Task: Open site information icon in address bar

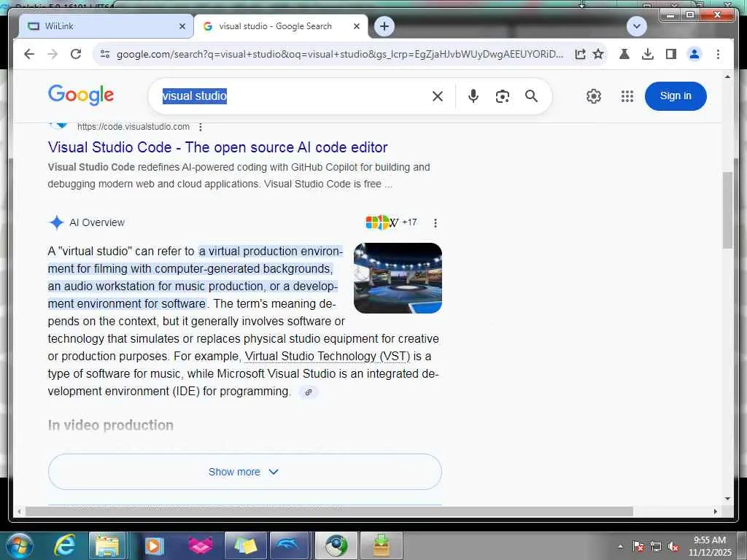Action: pos(105,54)
